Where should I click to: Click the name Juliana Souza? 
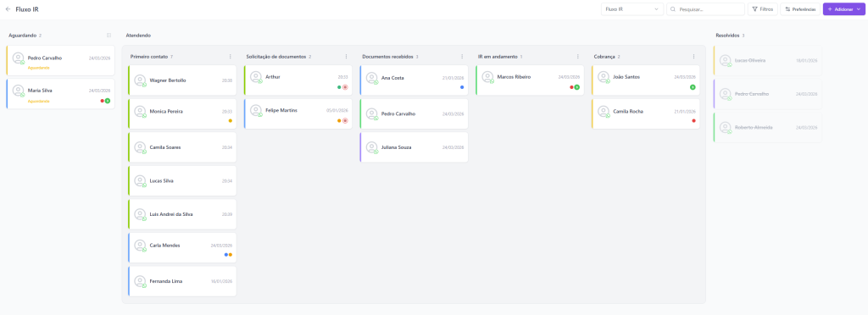397,147
